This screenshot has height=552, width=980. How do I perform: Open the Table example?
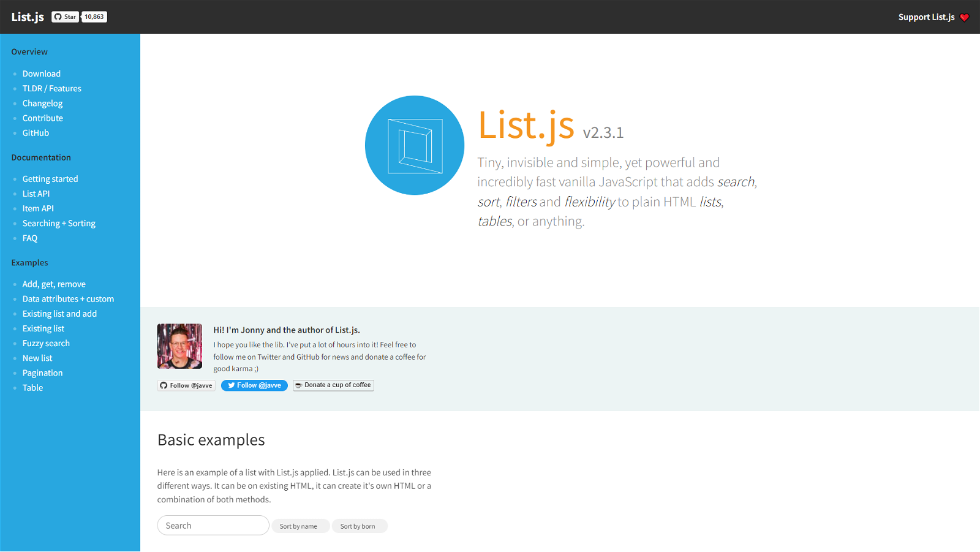coord(32,388)
